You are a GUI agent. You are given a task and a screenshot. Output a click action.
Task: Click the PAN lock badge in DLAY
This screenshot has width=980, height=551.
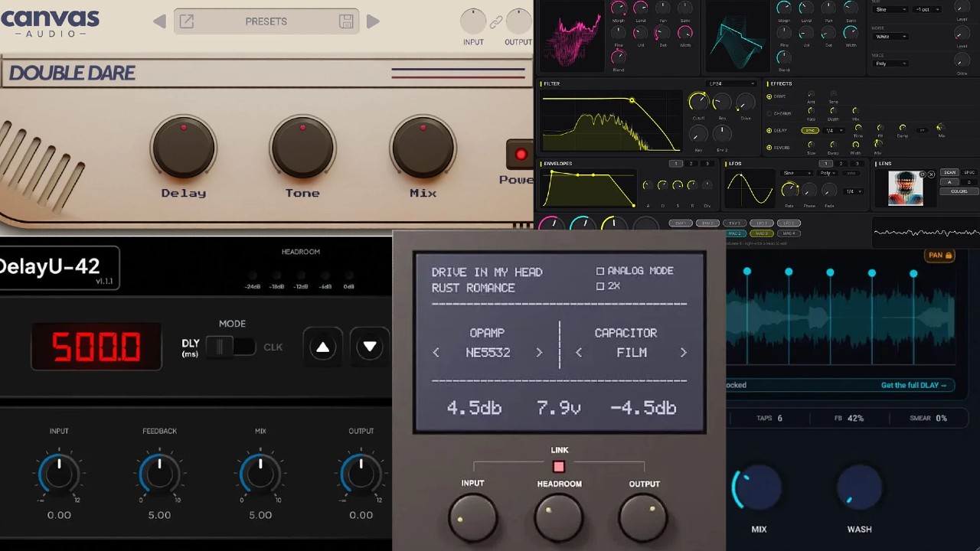tap(939, 255)
